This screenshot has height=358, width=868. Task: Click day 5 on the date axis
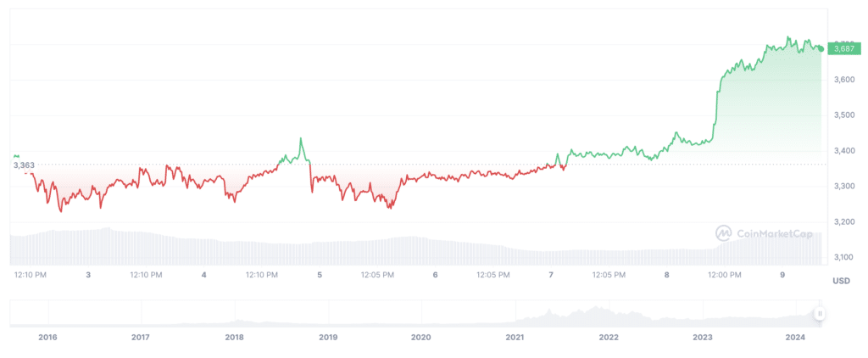point(320,275)
